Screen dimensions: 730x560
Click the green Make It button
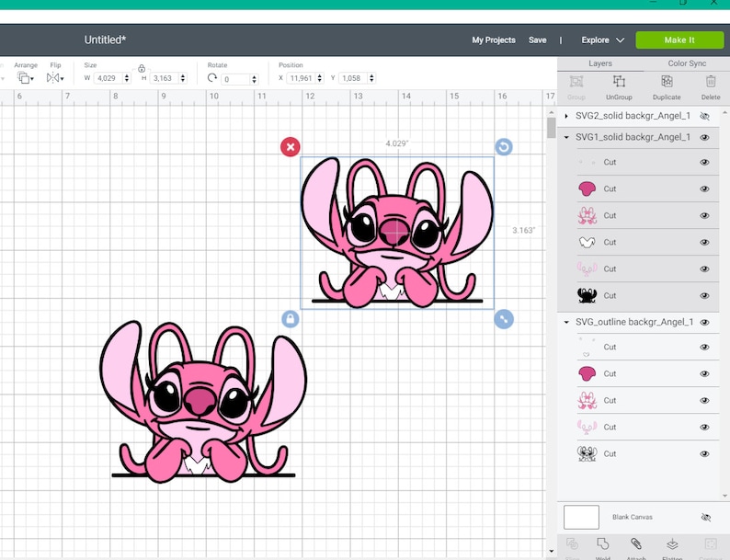click(679, 40)
